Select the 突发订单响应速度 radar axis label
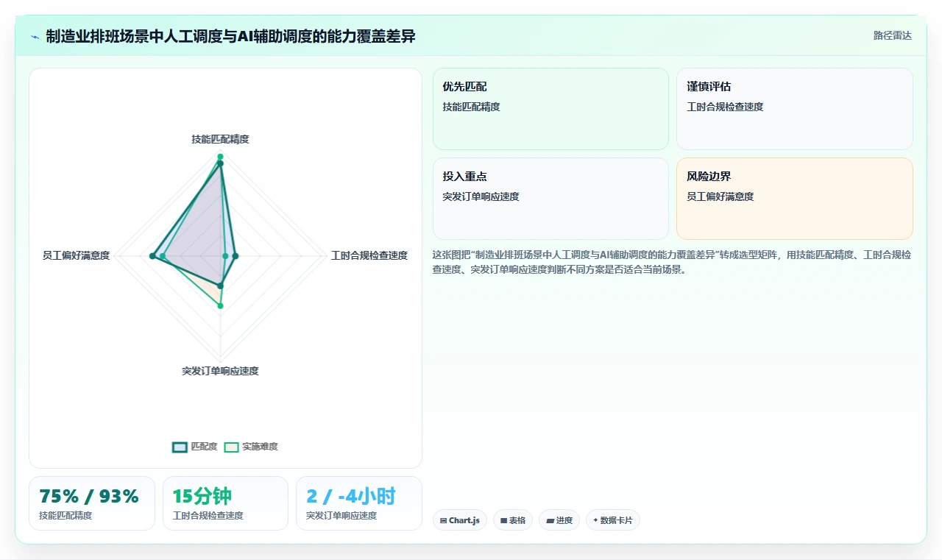This screenshot has width=942, height=560. click(220, 371)
